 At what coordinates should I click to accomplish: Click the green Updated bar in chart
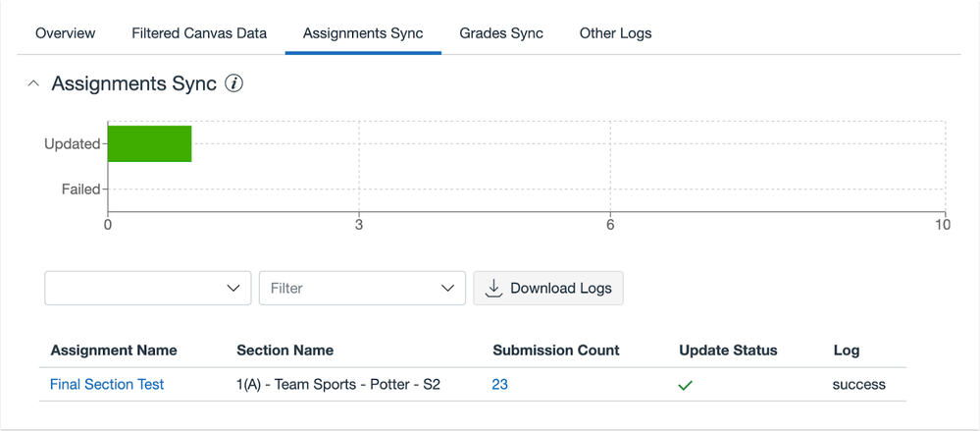[149, 143]
